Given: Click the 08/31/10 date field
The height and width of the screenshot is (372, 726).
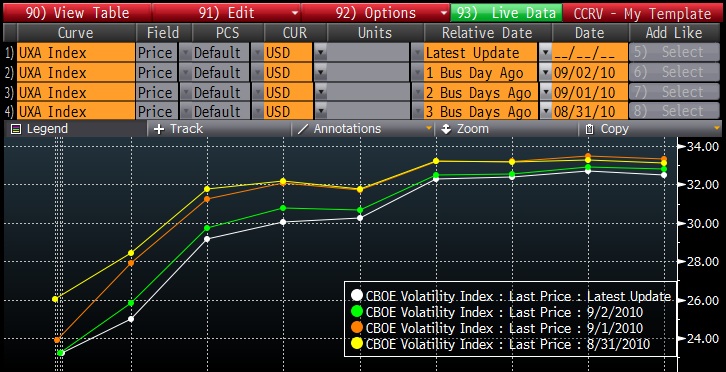Looking at the screenshot, I should 589,111.
